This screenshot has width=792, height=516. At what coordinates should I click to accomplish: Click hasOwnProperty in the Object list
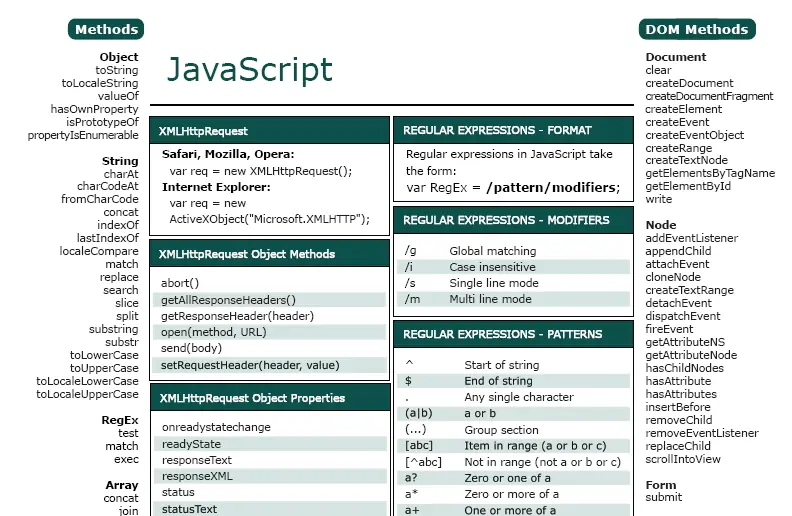pos(94,109)
